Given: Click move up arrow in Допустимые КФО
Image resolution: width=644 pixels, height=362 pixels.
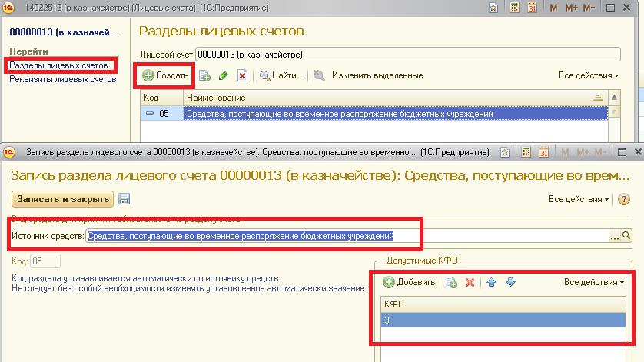Looking at the screenshot, I should [491, 282].
